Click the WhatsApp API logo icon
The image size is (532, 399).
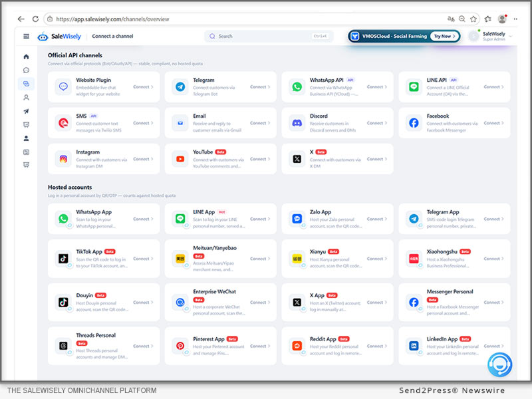[297, 87]
